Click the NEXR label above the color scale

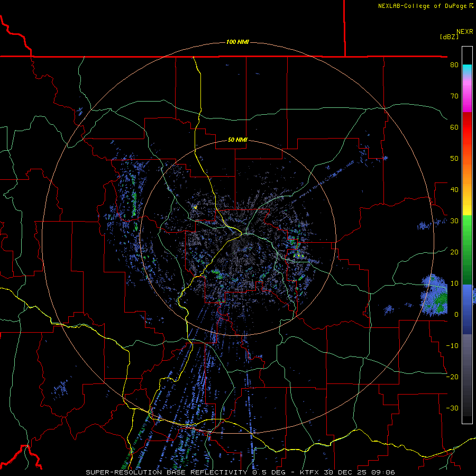click(464, 32)
